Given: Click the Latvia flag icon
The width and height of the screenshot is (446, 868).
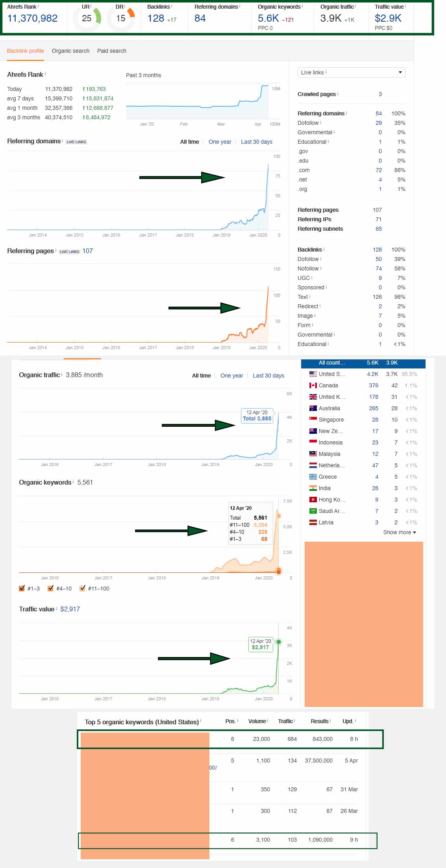Looking at the screenshot, I should (313, 522).
